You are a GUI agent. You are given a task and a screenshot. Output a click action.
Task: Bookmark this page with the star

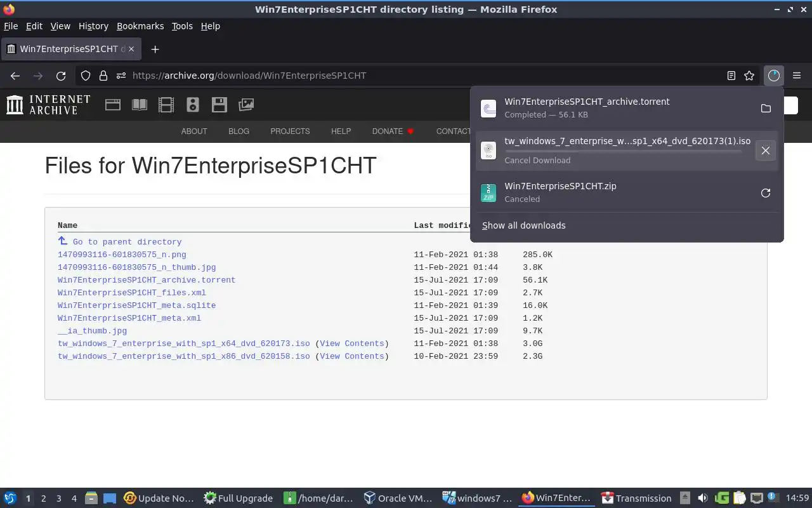click(749, 76)
